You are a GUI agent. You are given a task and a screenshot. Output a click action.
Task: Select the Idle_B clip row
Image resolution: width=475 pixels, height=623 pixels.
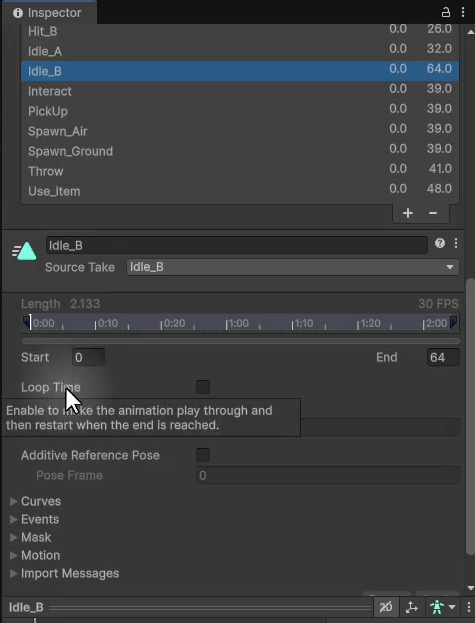[240, 71]
